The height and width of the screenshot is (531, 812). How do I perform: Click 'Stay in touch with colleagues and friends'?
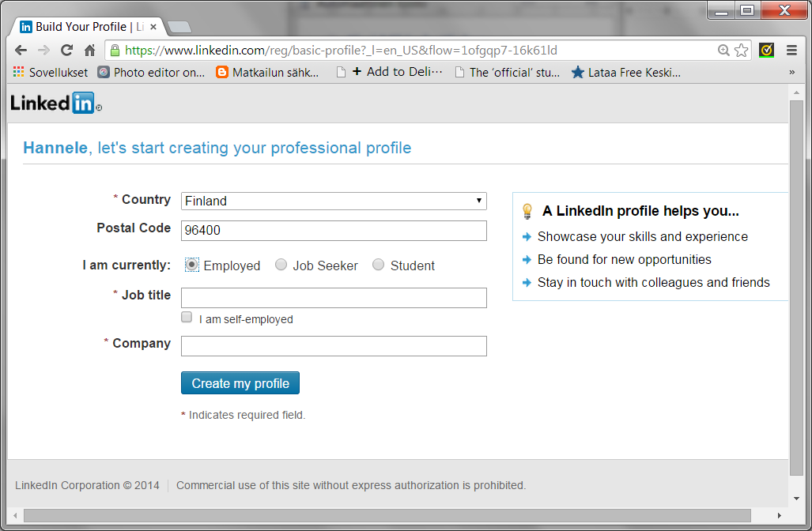654,282
